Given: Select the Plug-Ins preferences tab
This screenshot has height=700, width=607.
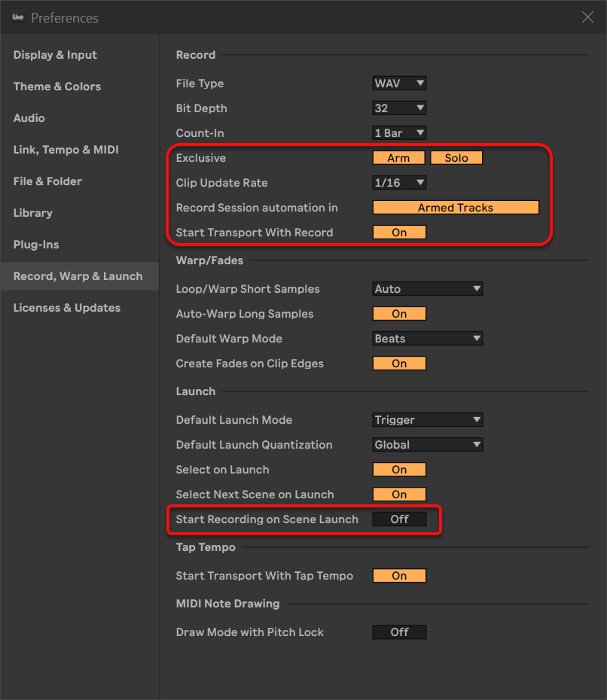Looking at the screenshot, I should click(x=36, y=245).
